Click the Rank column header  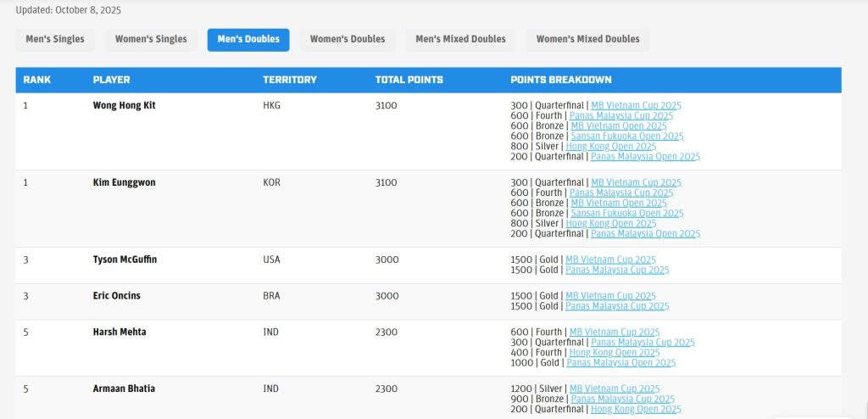pos(37,80)
